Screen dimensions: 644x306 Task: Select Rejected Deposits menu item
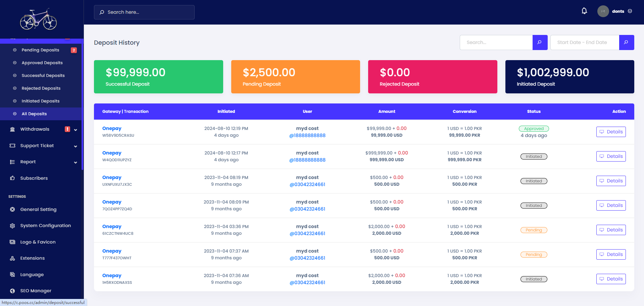41,88
